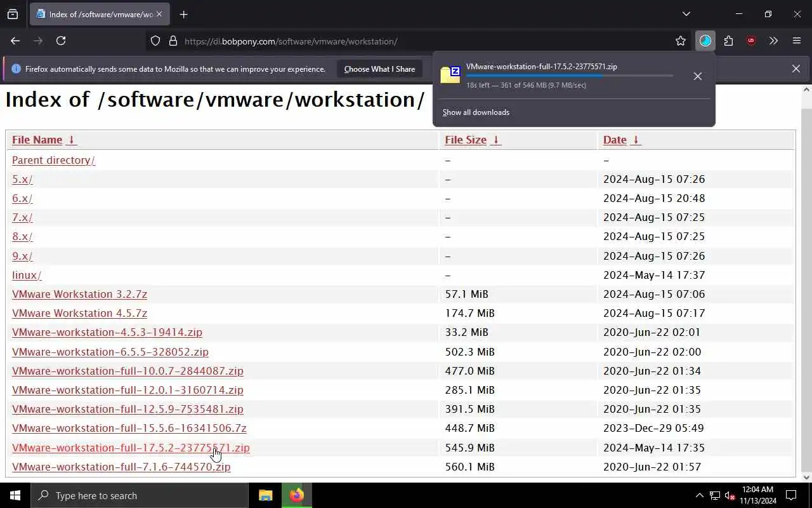This screenshot has width=812, height=508.
Task: Cancel the VMware zip download
Action: 697,76
